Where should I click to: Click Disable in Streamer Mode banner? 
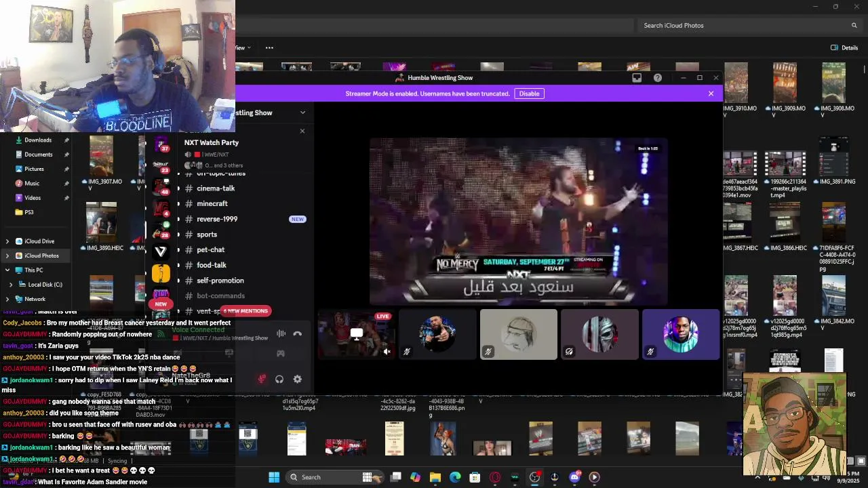click(529, 94)
